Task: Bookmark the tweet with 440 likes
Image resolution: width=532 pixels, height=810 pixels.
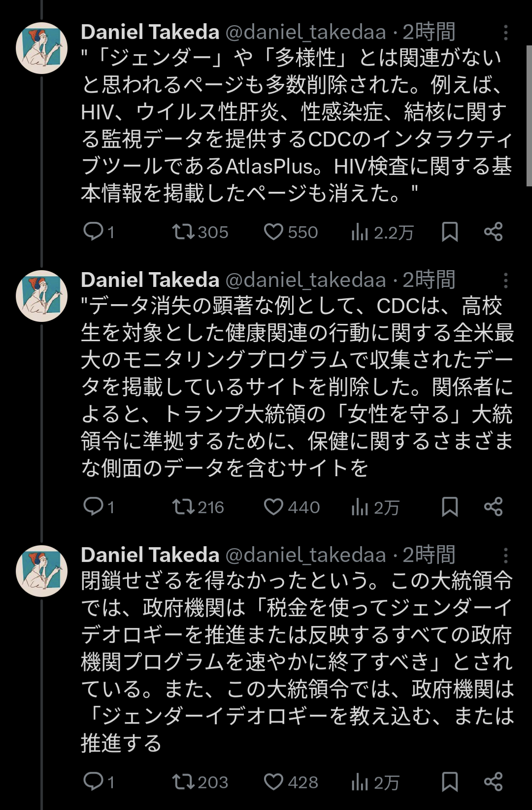Action: 450,506
